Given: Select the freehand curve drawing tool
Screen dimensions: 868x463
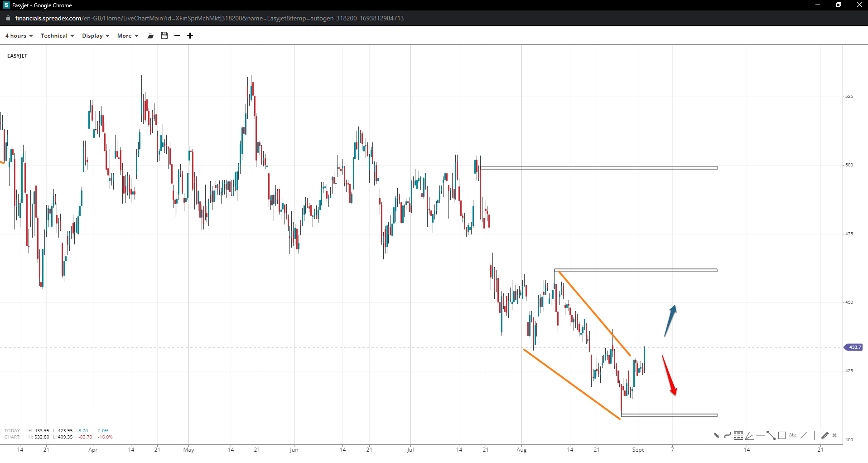Looking at the screenshot, I should tap(728, 435).
